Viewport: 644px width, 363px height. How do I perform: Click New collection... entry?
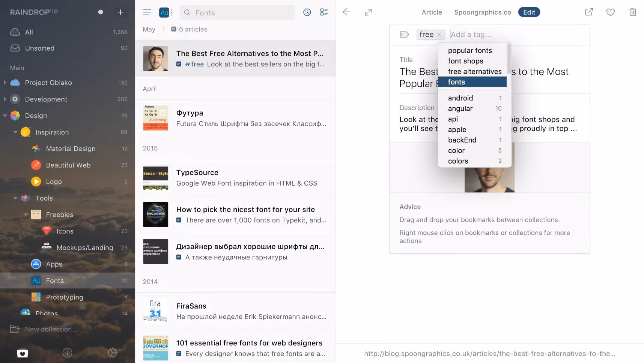51,329
